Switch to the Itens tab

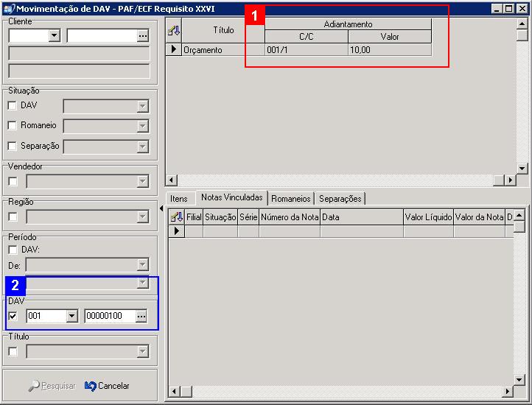coord(179,199)
